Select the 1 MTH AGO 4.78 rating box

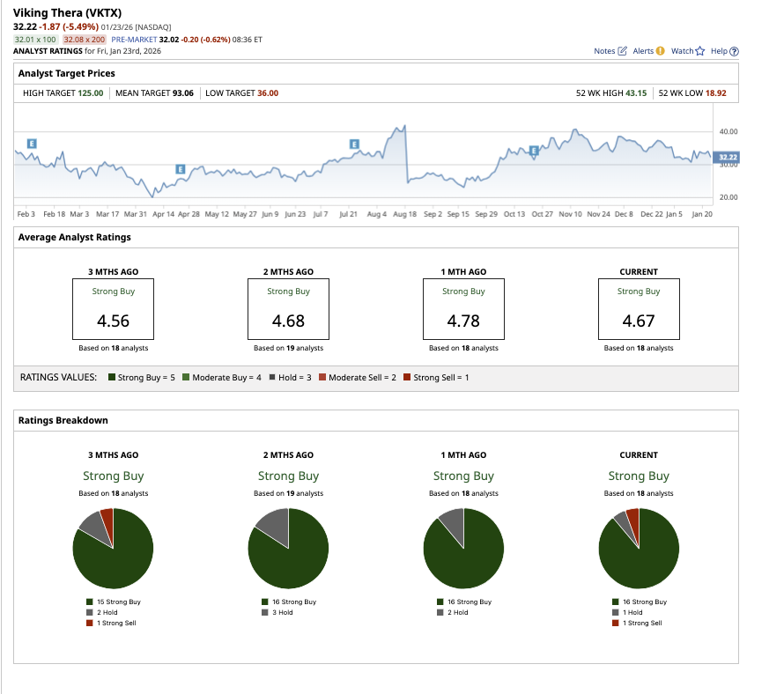pos(463,309)
